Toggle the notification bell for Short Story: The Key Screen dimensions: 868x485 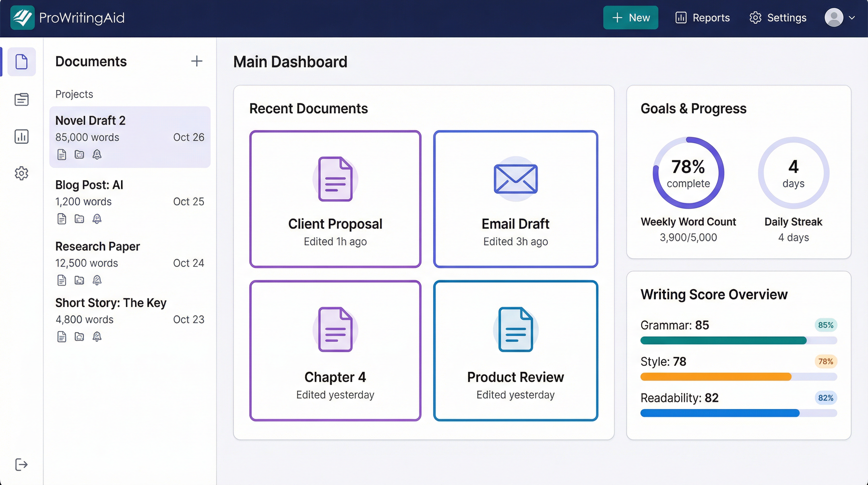tap(97, 337)
